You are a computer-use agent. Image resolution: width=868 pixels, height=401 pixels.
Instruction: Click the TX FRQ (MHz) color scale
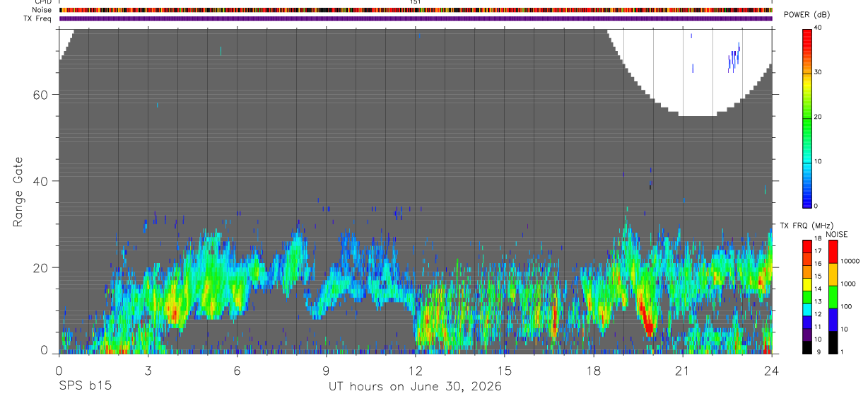[807, 296]
